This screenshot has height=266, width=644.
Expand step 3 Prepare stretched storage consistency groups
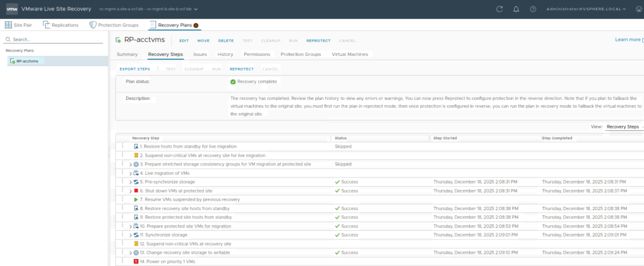(x=131, y=164)
